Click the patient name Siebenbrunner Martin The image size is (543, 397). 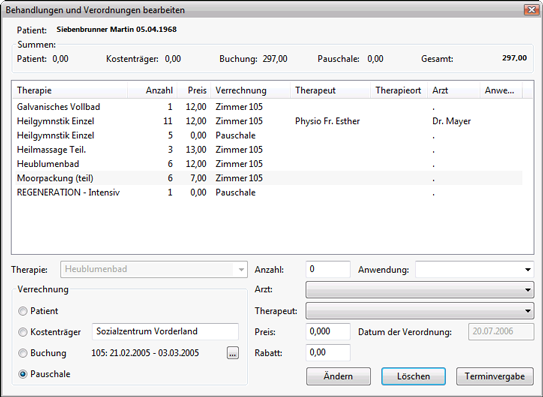[x=95, y=29]
